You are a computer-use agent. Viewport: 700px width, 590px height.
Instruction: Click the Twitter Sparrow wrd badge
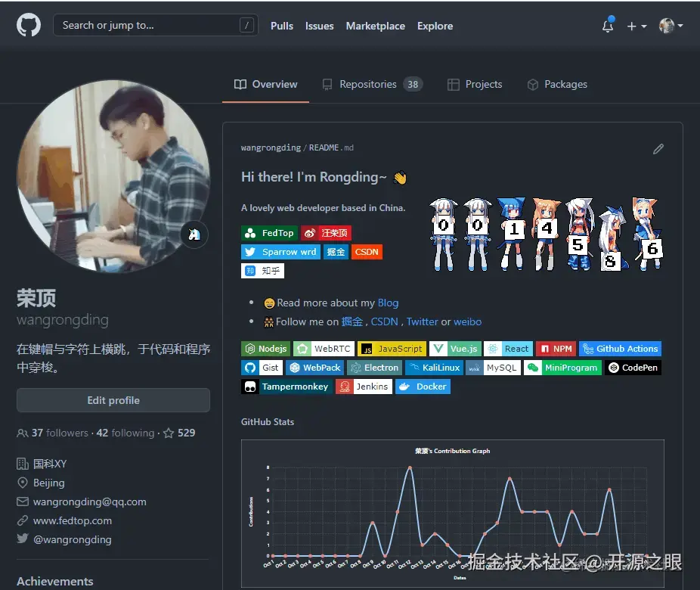coord(280,252)
